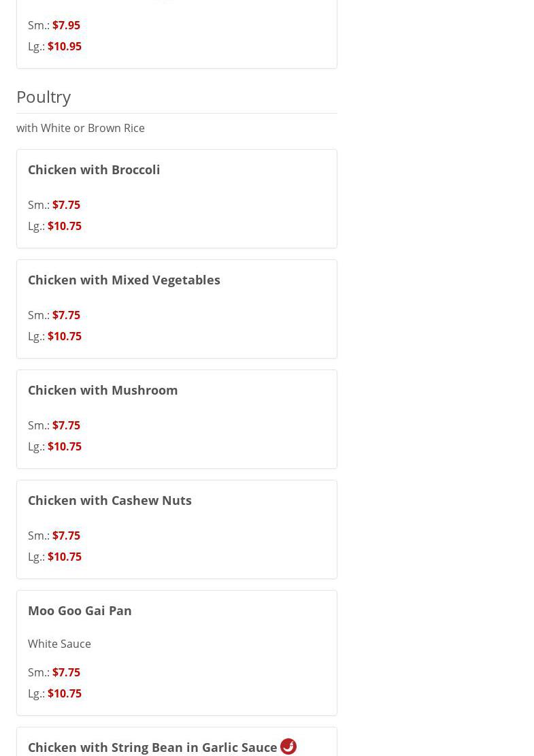
Task: Click the White Sauce description text
Action: click(x=59, y=644)
